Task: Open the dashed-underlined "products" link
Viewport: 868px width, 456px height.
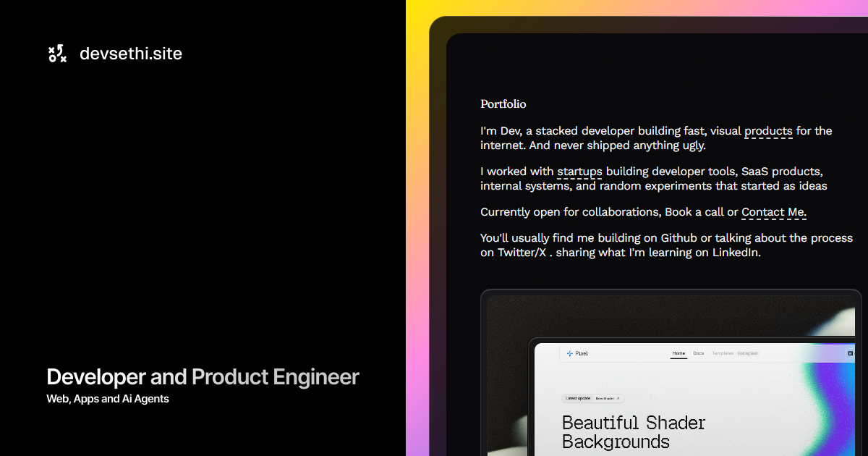Action: 768,131
